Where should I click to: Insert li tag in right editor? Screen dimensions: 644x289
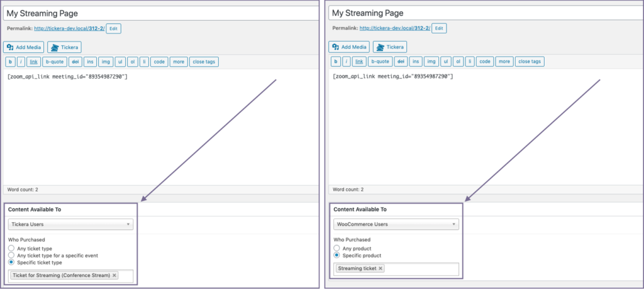tap(469, 62)
